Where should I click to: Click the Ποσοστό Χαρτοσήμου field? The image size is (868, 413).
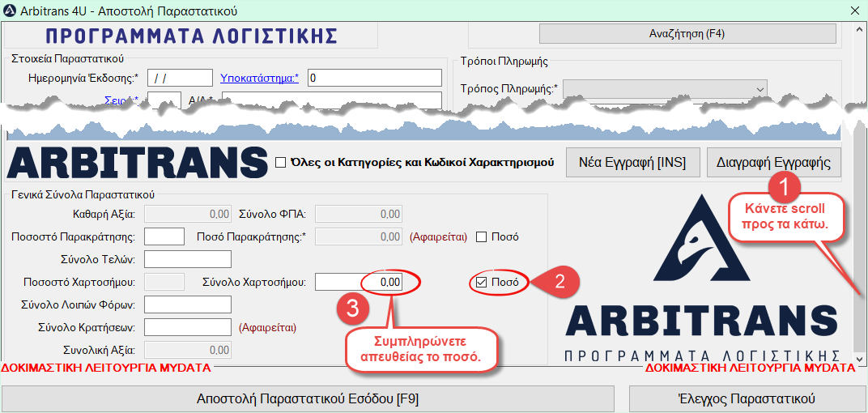pos(164,282)
